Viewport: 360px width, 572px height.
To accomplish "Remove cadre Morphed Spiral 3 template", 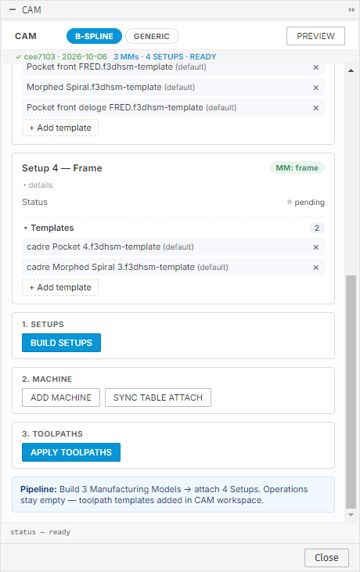I will 316,268.
